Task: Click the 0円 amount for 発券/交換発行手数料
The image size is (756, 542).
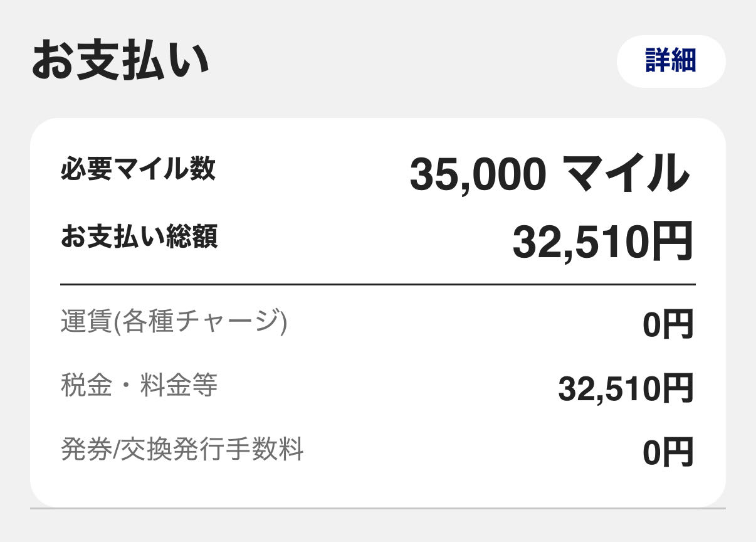Action: (668, 452)
